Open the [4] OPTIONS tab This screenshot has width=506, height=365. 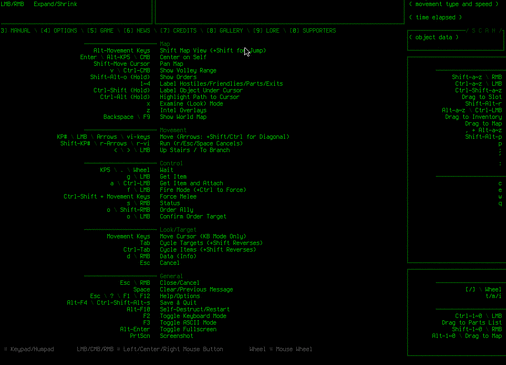pyautogui.click(x=59, y=31)
